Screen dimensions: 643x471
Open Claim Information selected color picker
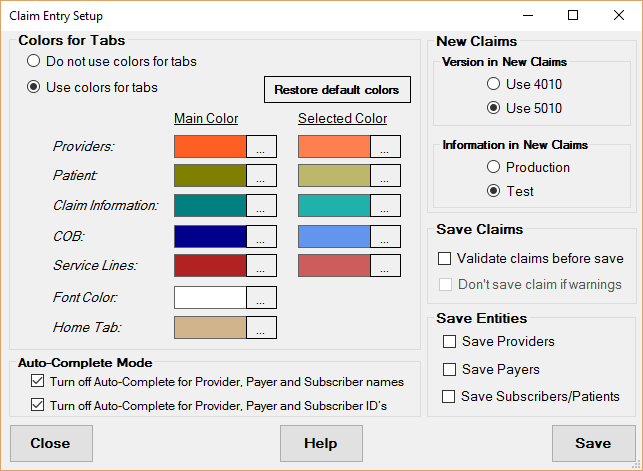[385, 206]
